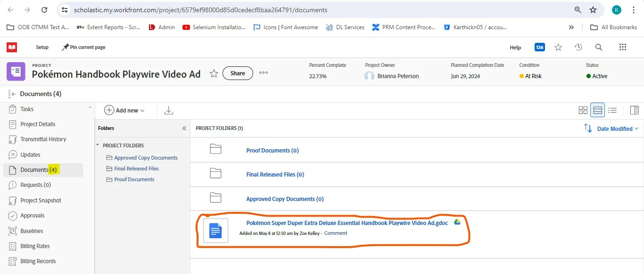Switch to compact list view icon

(x=612, y=110)
